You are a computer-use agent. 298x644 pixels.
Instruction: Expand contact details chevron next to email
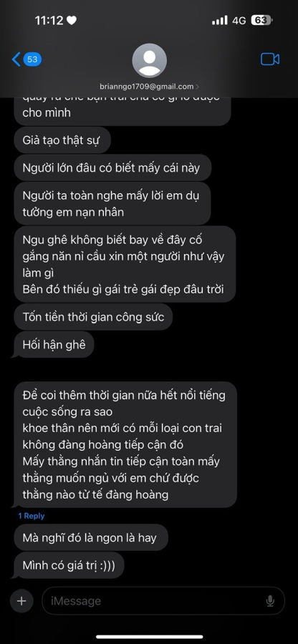pos(197,87)
